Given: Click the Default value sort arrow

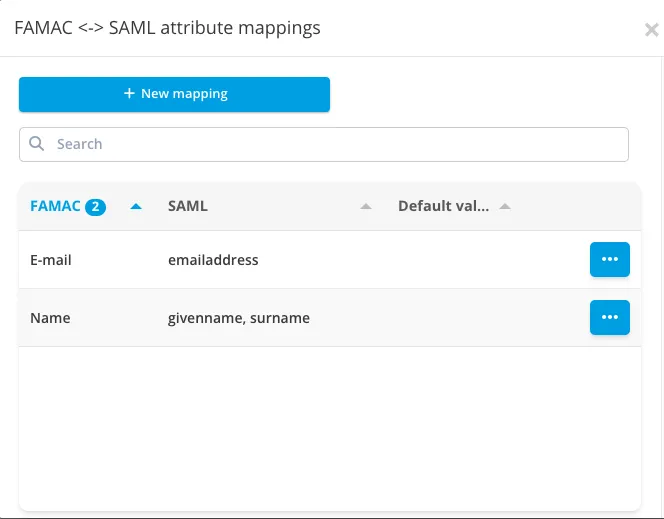Looking at the screenshot, I should coord(505,207).
